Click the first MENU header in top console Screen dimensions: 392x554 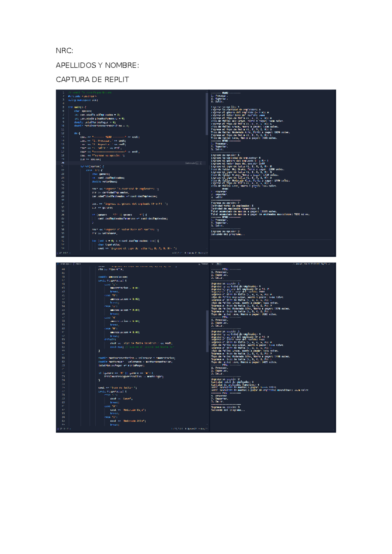point(225,93)
